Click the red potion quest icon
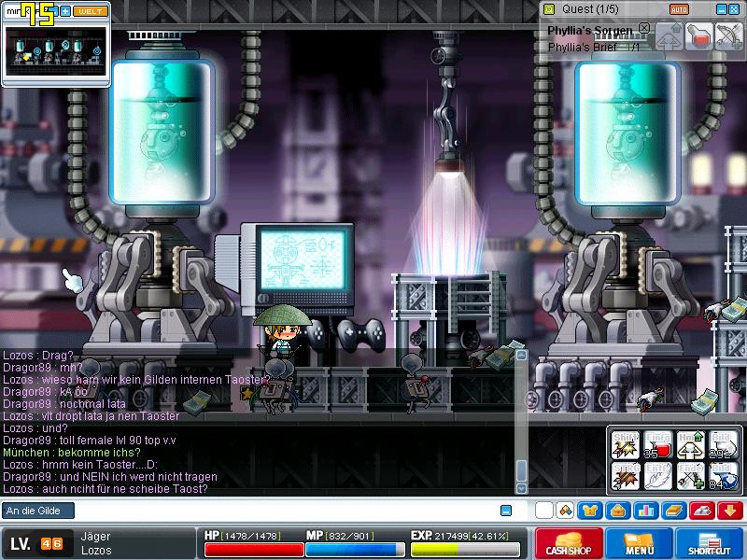This screenshot has height=560, width=747. point(699,35)
